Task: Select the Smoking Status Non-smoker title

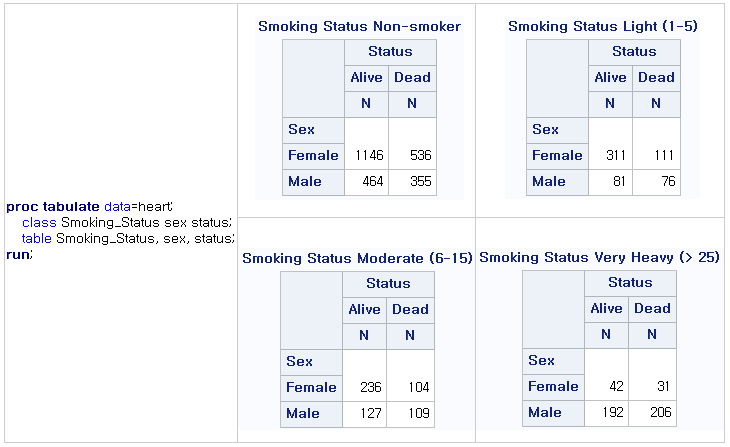Action: click(359, 26)
